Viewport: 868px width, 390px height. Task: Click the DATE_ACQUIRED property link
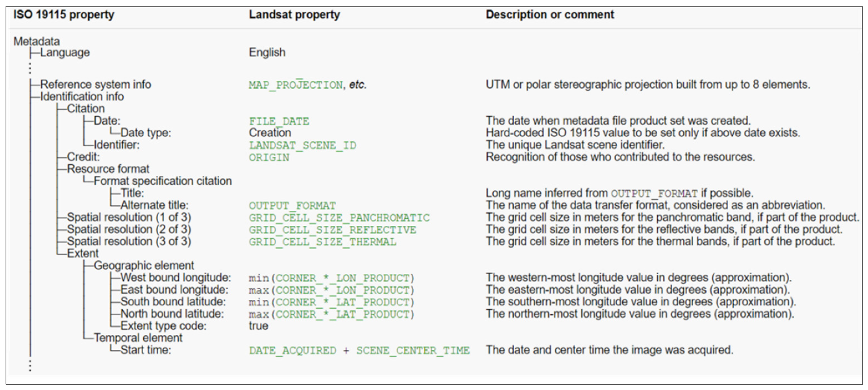pyautogui.click(x=292, y=351)
